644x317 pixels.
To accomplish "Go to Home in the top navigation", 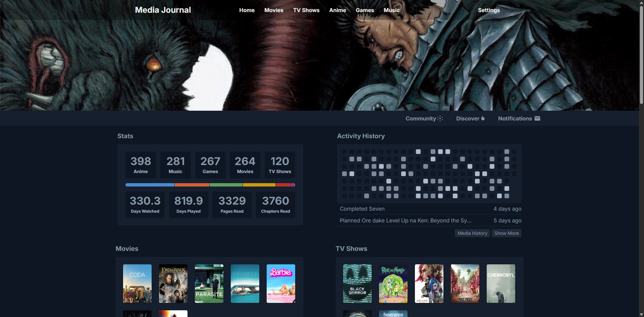I will [247, 10].
